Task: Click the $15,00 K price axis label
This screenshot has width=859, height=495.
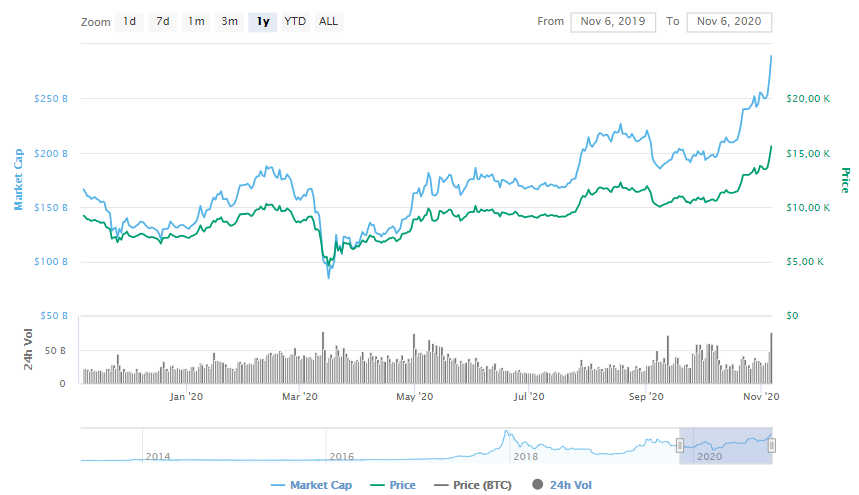Action: 808,153
